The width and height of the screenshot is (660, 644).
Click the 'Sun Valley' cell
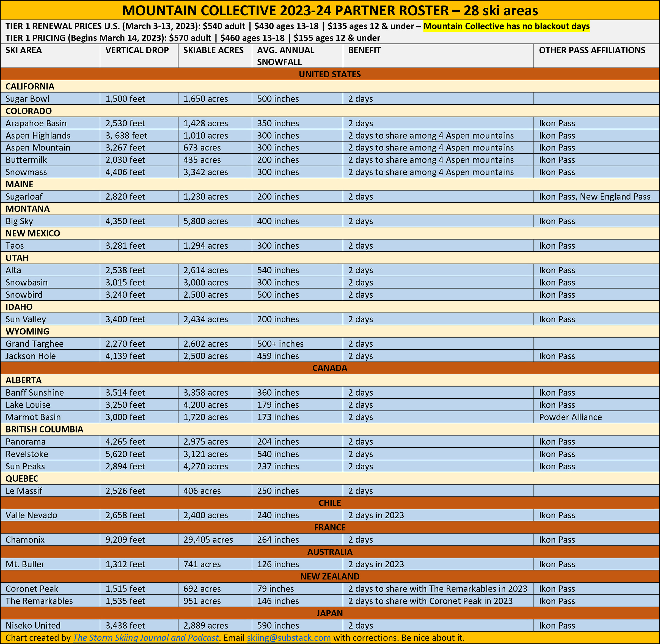(x=50, y=319)
